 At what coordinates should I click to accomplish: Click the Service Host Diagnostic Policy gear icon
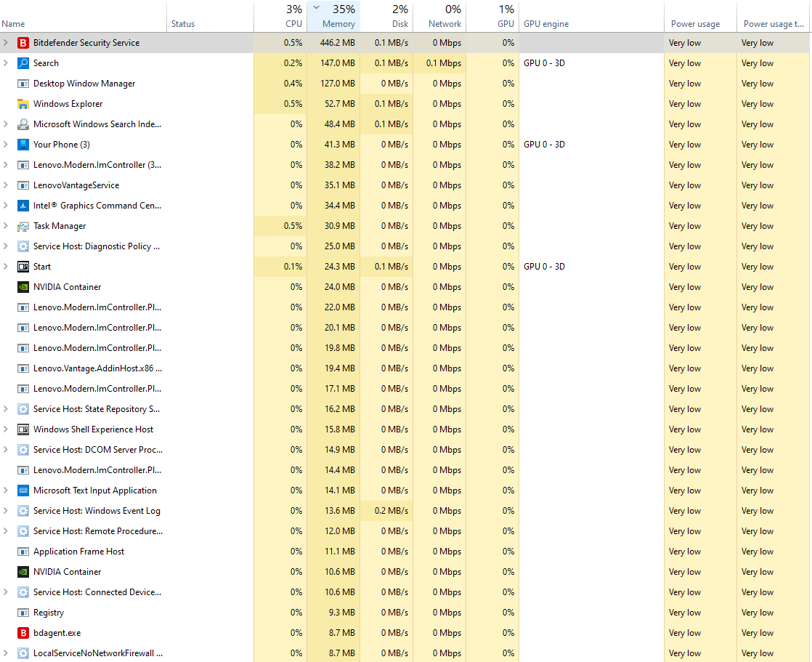coord(23,246)
